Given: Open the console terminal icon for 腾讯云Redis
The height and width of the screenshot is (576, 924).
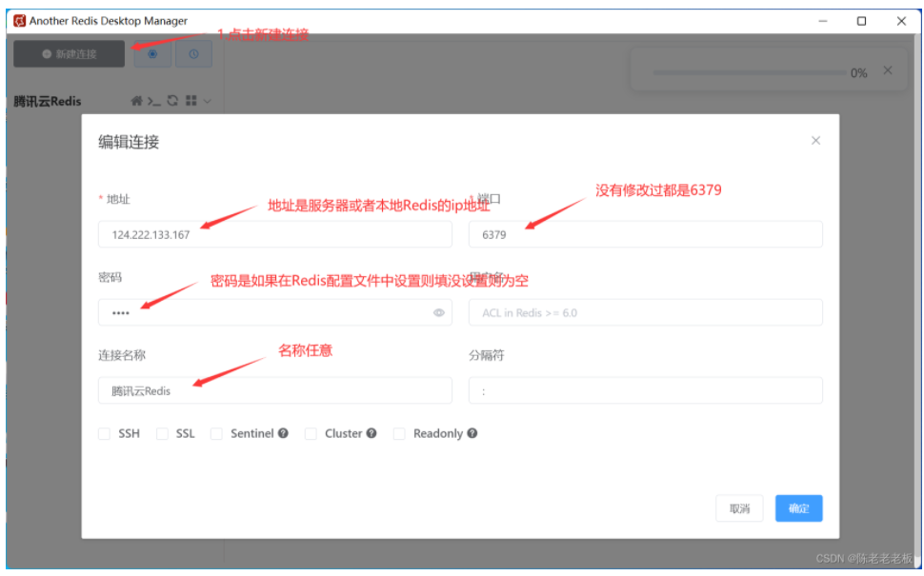Looking at the screenshot, I should point(154,101).
